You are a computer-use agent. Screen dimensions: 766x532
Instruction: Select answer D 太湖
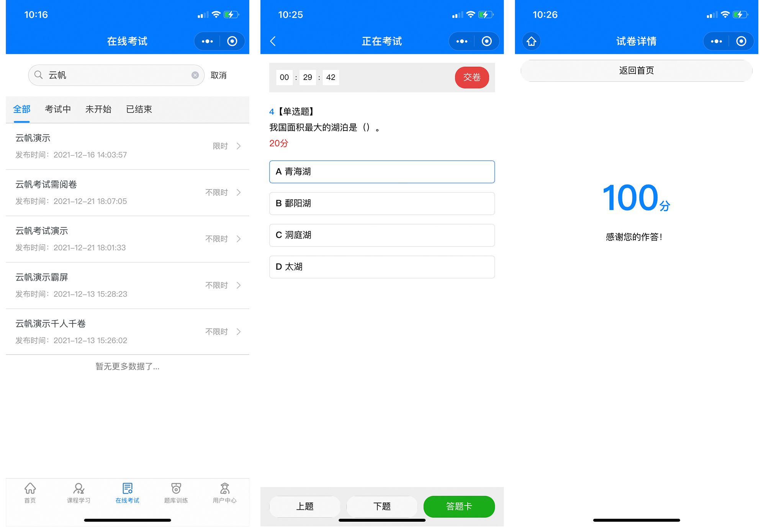click(382, 267)
